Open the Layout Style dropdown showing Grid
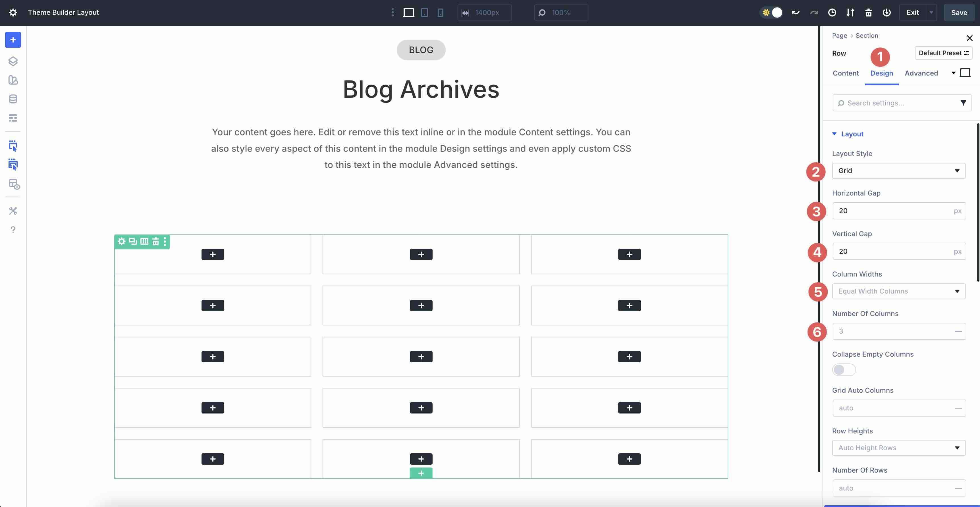The image size is (980, 507). 899,171
